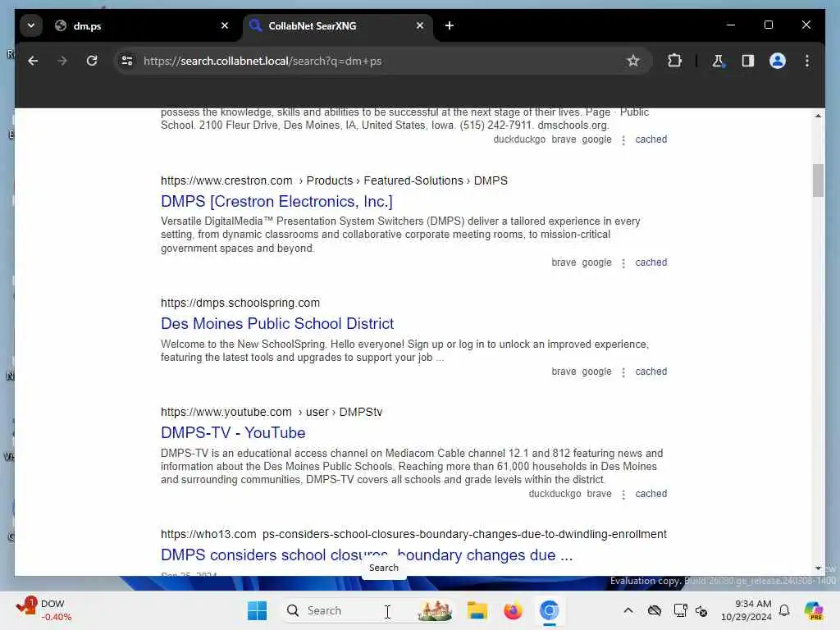Open DMPS considers school closures result
840x630 pixels.
point(367,555)
